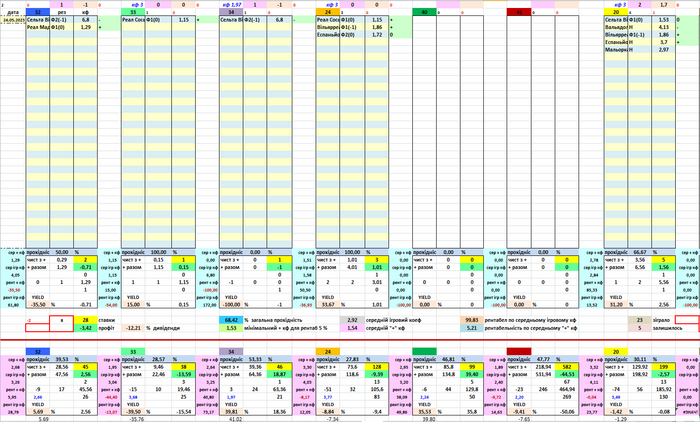
Task: Click the 'середній ігровий коеф' label
Action: [393, 320]
